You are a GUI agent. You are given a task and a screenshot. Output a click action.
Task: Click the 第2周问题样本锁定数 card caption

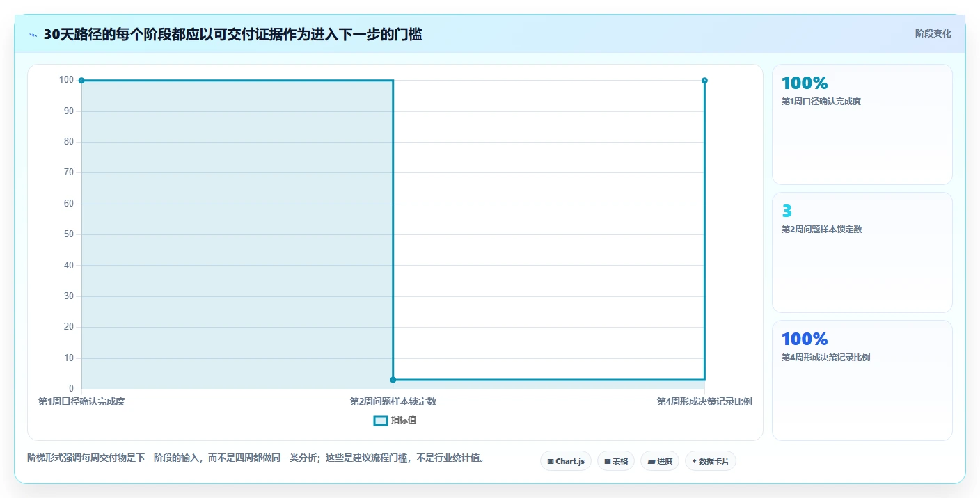click(x=821, y=230)
